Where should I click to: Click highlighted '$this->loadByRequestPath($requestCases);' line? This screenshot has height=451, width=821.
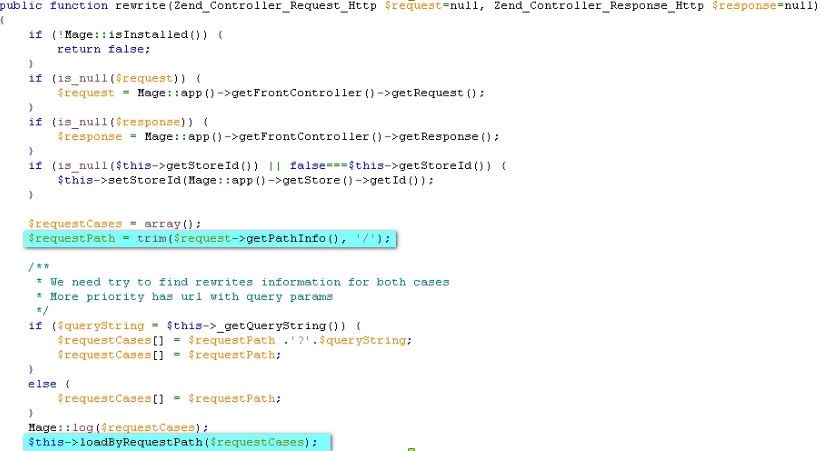tap(177, 442)
